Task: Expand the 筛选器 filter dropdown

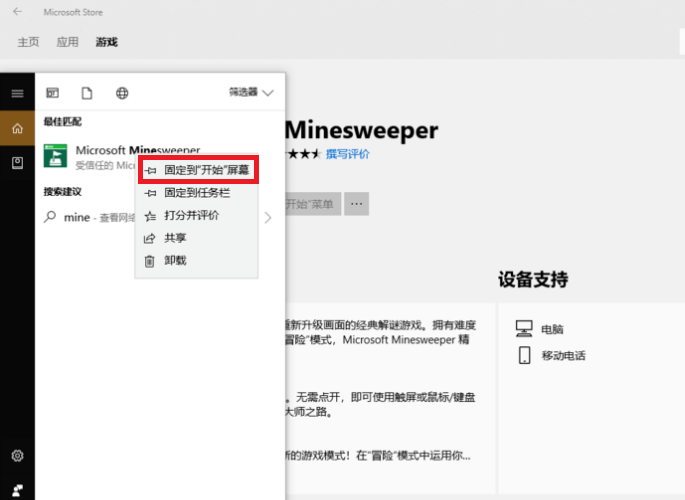Action: tap(250, 93)
